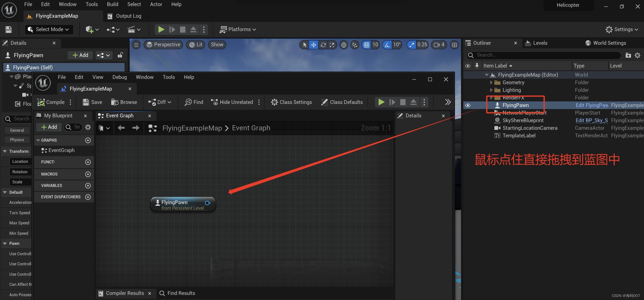Screen dimensions: 644x300
Task: Click the add folder icon in Outliner
Action: (628, 55)
